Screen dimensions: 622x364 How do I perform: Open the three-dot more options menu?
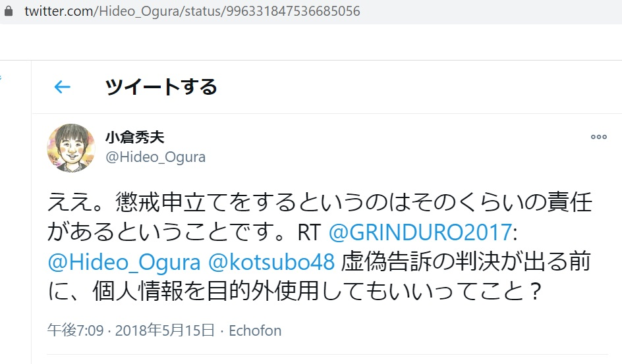click(598, 137)
